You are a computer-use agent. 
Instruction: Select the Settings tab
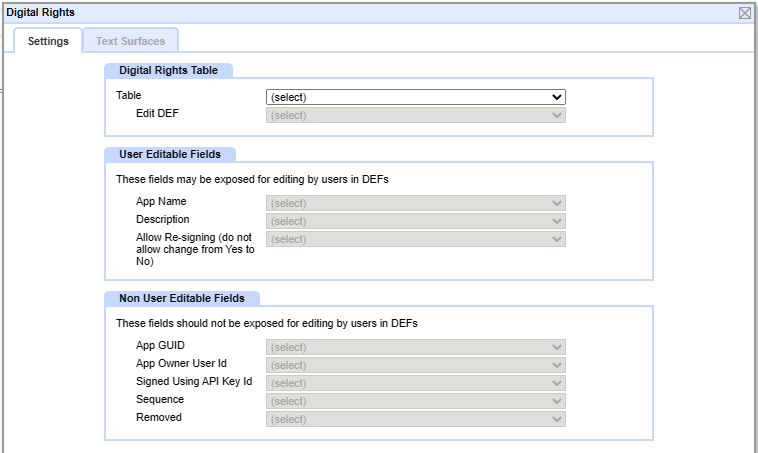pos(48,41)
